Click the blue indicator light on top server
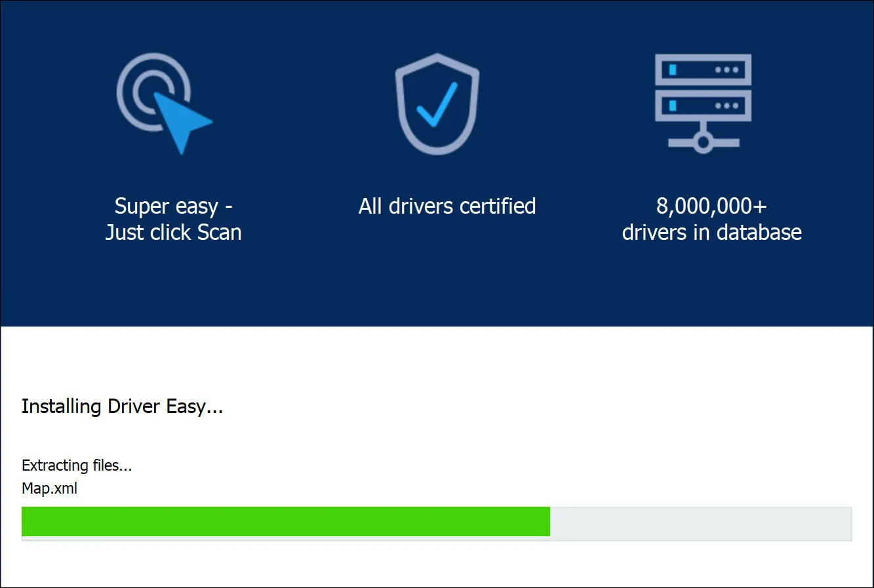The image size is (874, 588). pyautogui.click(x=672, y=69)
